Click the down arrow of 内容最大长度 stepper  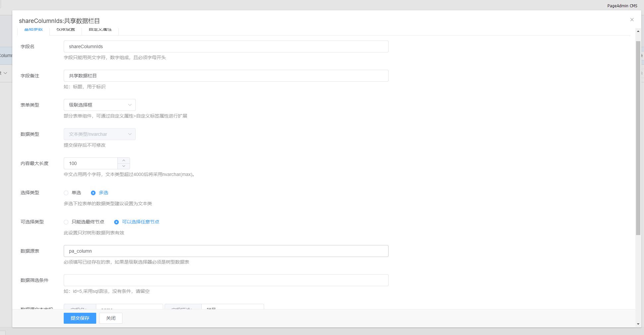124,166
